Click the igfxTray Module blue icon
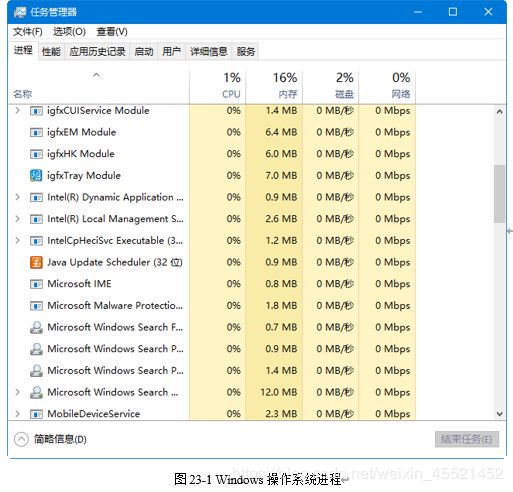Image resolution: width=513 pixels, height=492 pixels. click(x=36, y=175)
